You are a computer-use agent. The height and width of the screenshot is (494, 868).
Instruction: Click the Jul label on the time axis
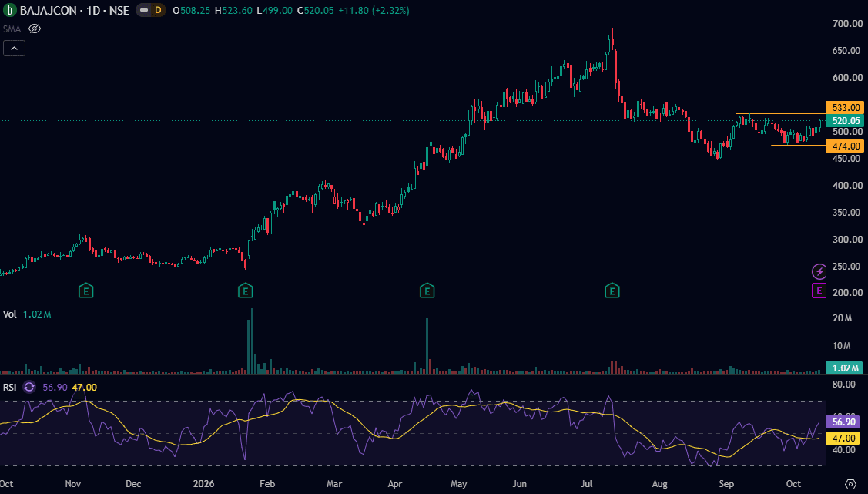587,484
